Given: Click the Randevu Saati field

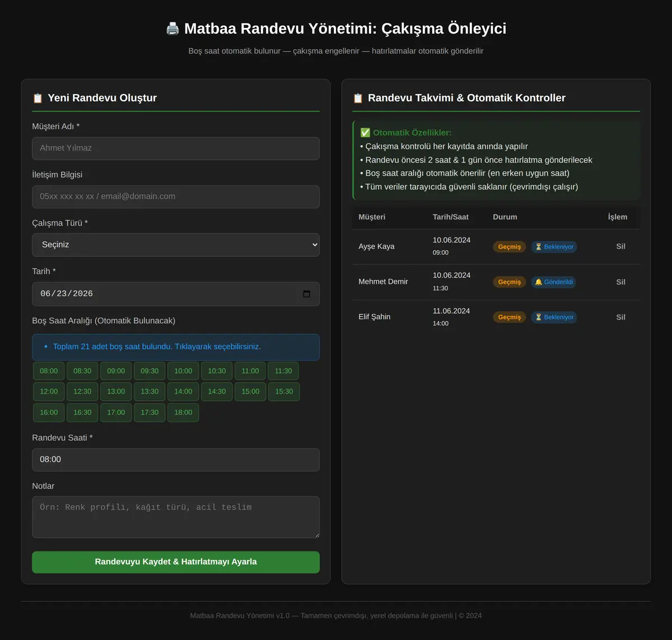Looking at the screenshot, I should 176,460.
